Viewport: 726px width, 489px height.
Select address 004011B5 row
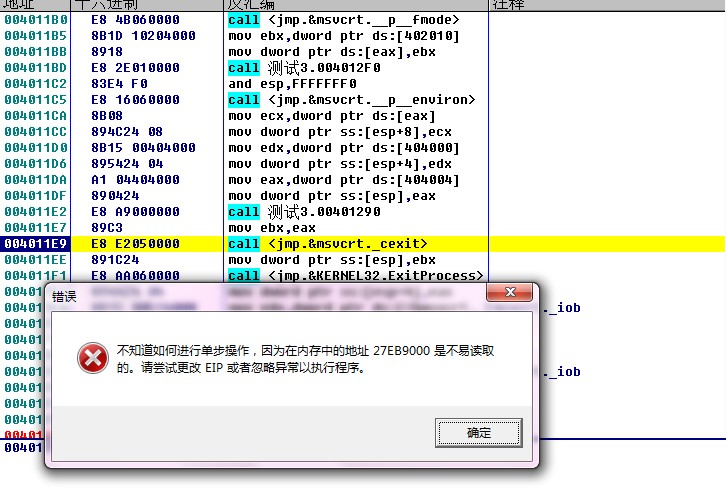(x=36, y=36)
